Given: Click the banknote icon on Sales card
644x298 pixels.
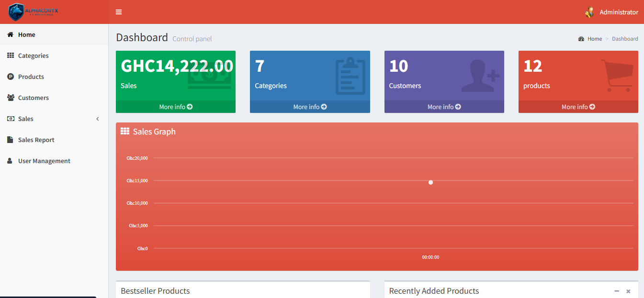Looking at the screenshot, I should (209, 75).
